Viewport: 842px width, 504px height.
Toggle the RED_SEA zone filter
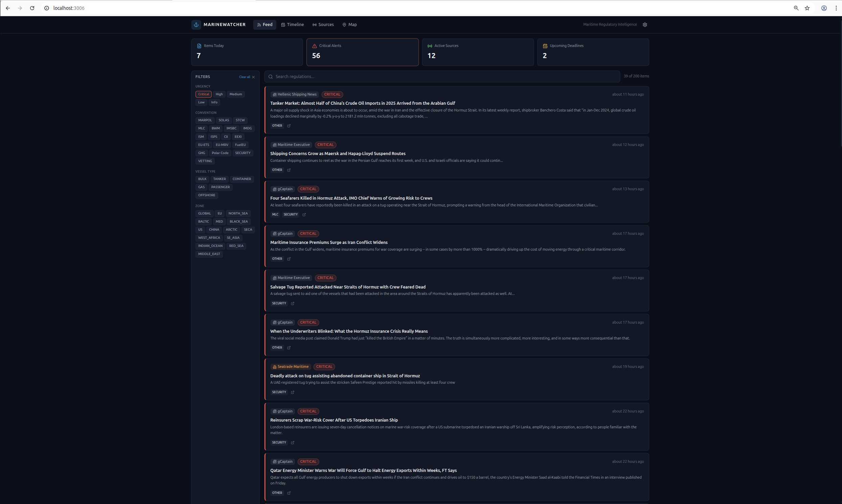[x=236, y=246]
